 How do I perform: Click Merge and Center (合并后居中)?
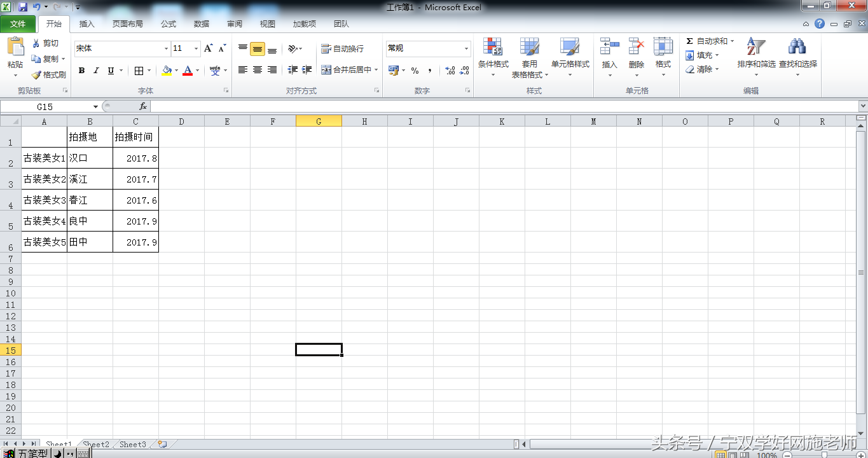click(x=346, y=70)
